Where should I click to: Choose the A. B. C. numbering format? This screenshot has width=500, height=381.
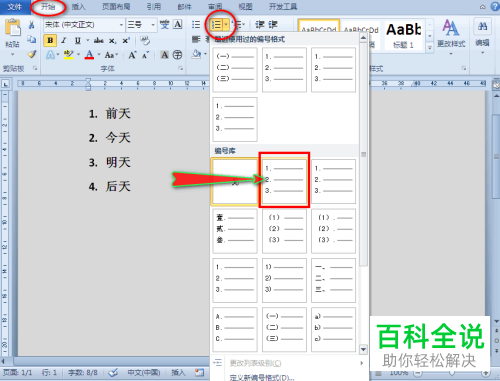tap(235, 329)
